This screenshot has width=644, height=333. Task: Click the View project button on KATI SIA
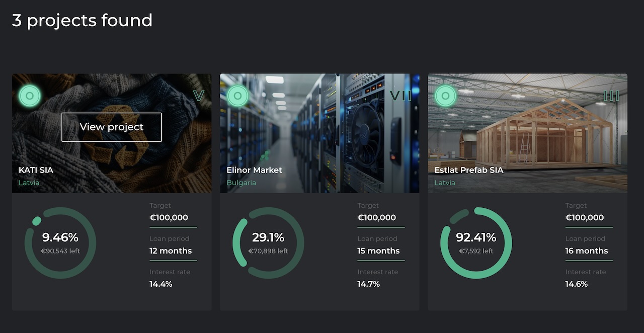pyautogui.click(x=112, y=127)
